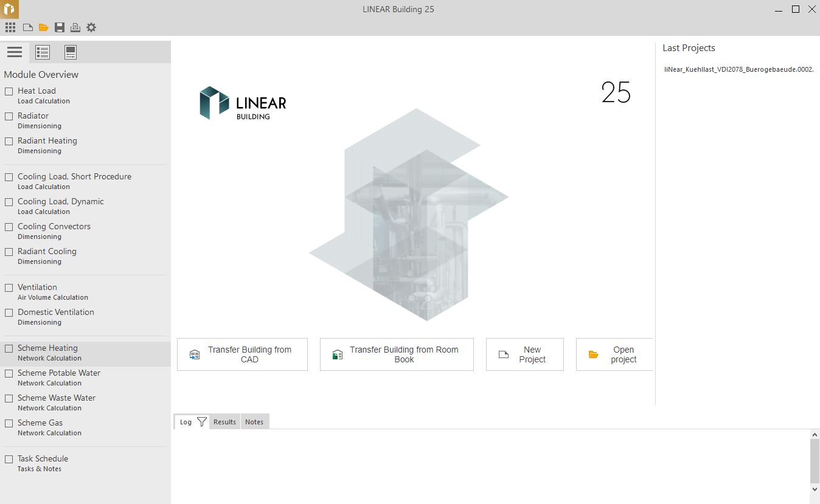The height and width of the screenshot is (504, 820).
Task: Switch to the Notes tab
Action: point(254,422)
